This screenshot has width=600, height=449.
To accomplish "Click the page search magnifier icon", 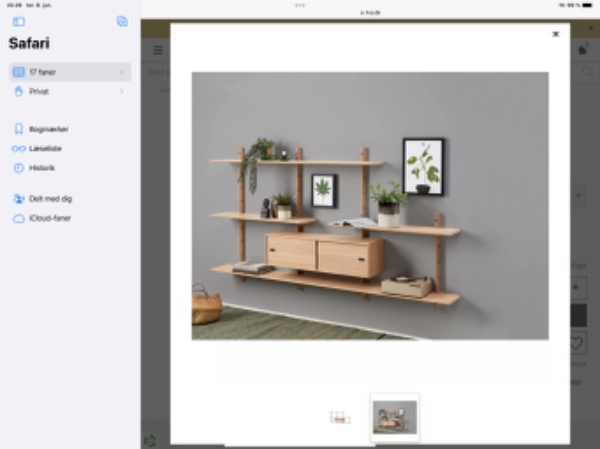I will (x=583, y=73).
